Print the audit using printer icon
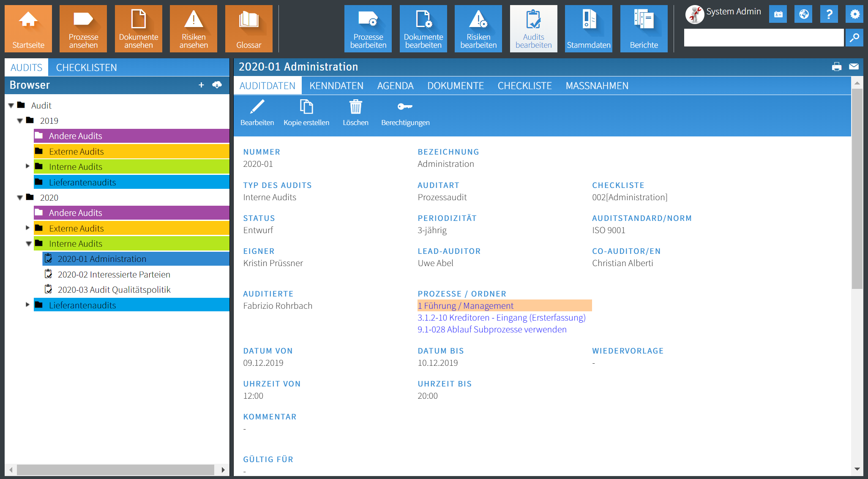Viewport: 868px width, 479px height. pos(836,66)
